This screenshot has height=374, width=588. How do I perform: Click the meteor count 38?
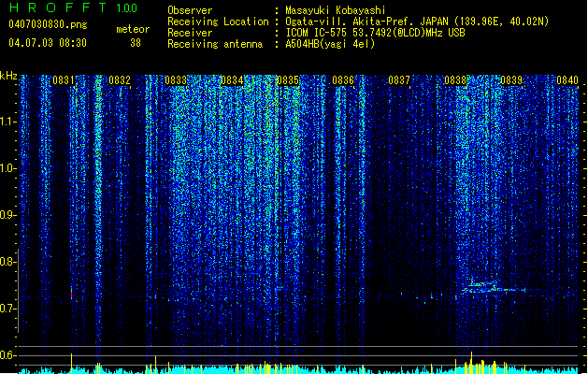[x=136, y=43]
